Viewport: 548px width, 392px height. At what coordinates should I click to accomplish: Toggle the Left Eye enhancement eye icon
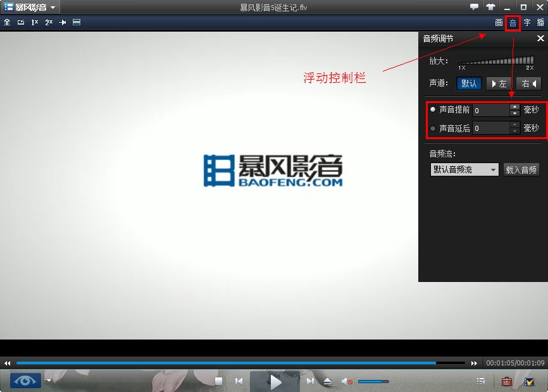click(x=24, y=381)
